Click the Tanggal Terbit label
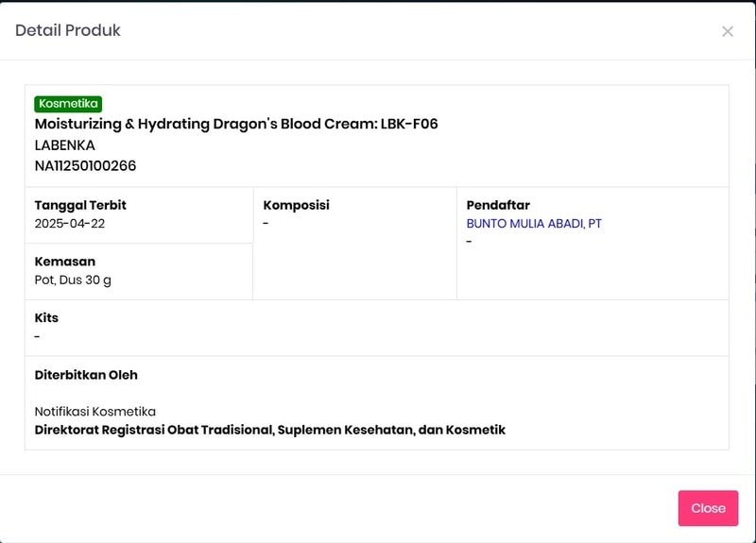This screenshot has width=756, height=543. 80,205
